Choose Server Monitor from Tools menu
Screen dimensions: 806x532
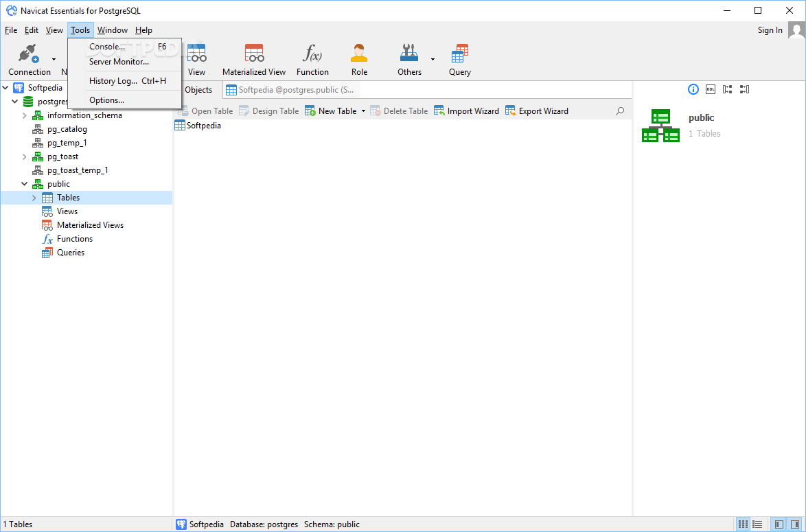tap(125, 62)
